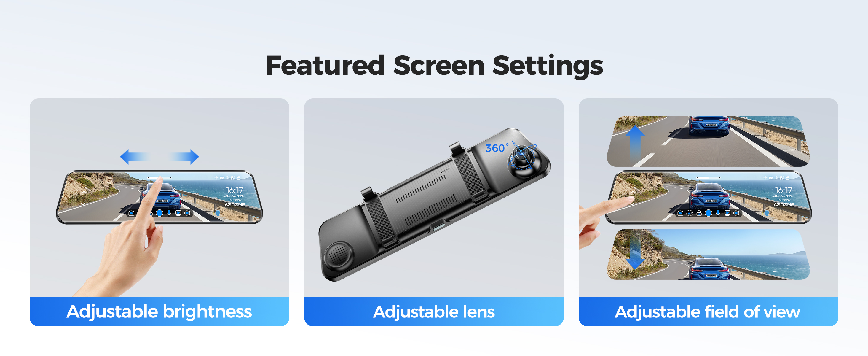
Task: Open the playback icon in the field-of-view mirror
Action: [x=727, y=213]
